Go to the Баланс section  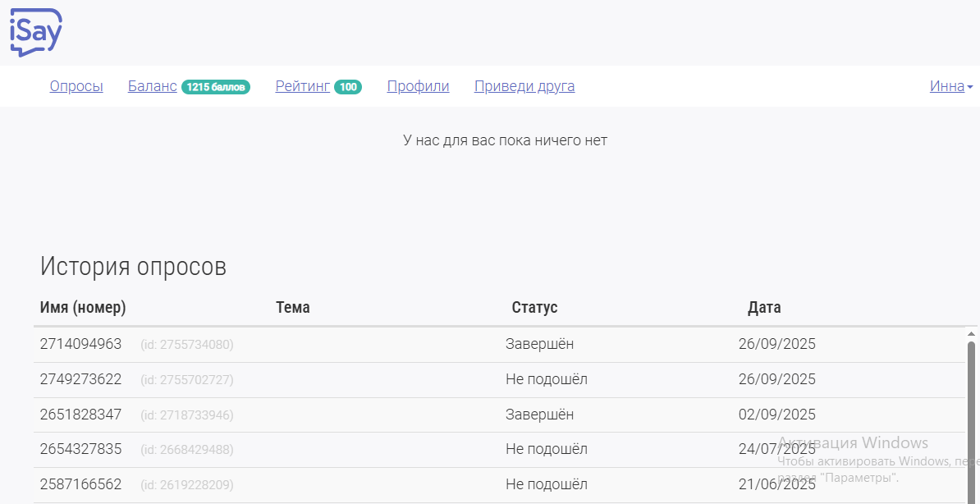[x=153, y=86]
